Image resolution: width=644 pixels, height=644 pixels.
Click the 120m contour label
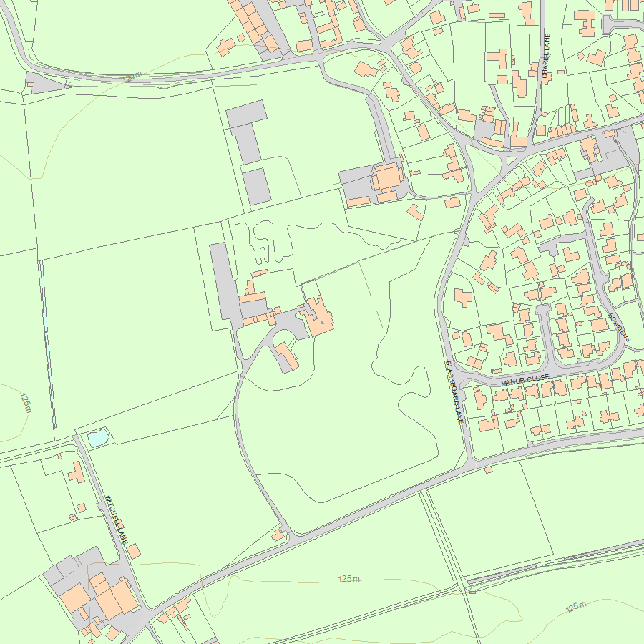tap(132, 77)
